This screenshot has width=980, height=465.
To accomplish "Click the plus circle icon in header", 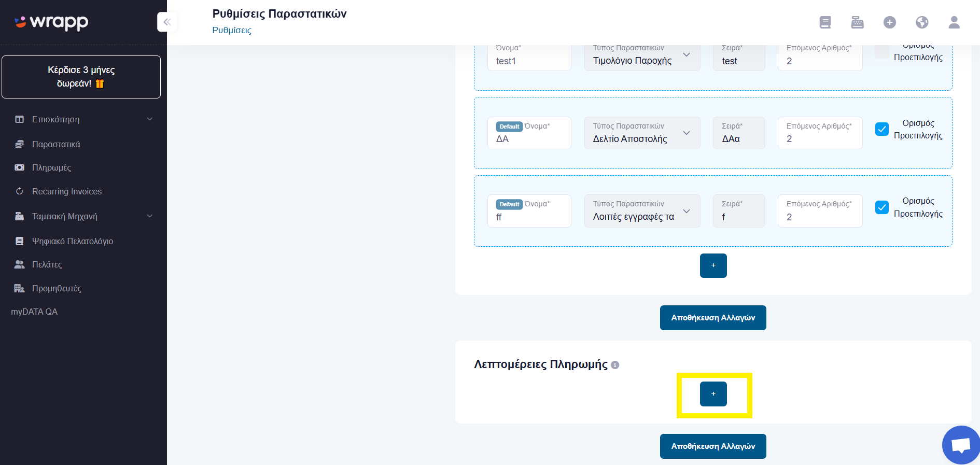I will pyautogui.click(x=890, y=22).
